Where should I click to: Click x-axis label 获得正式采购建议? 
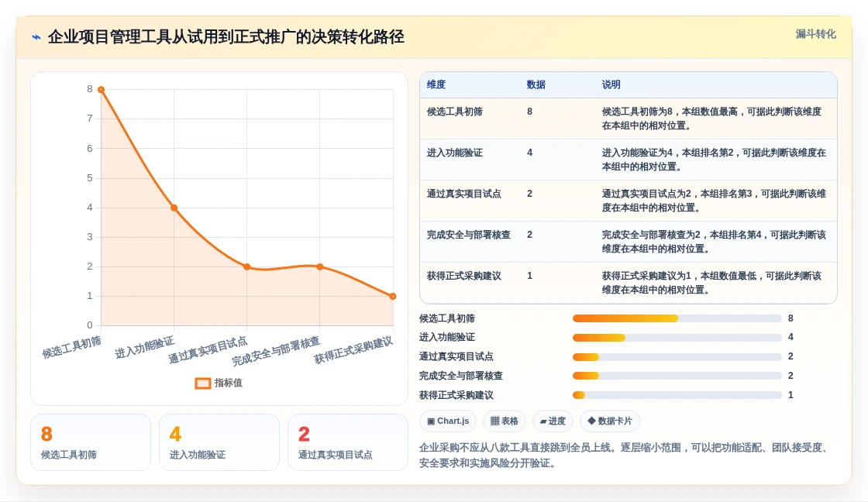pyautogui.click(x=353, y=350)
